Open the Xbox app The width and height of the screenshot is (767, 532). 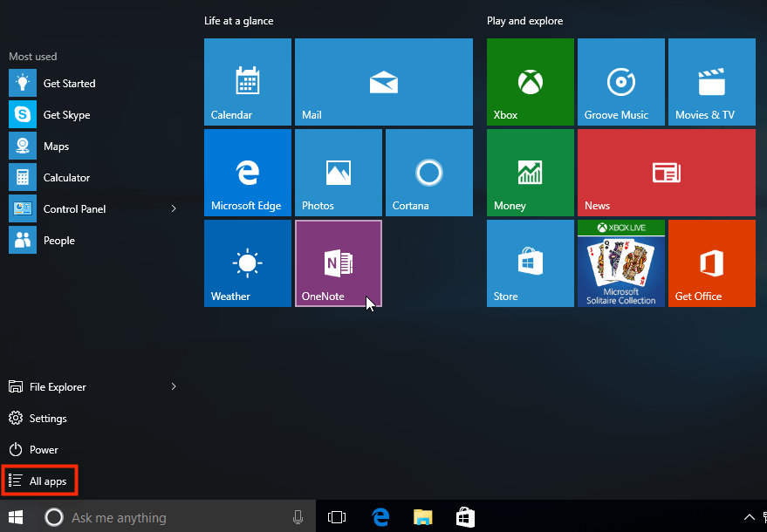pos(530,81)
